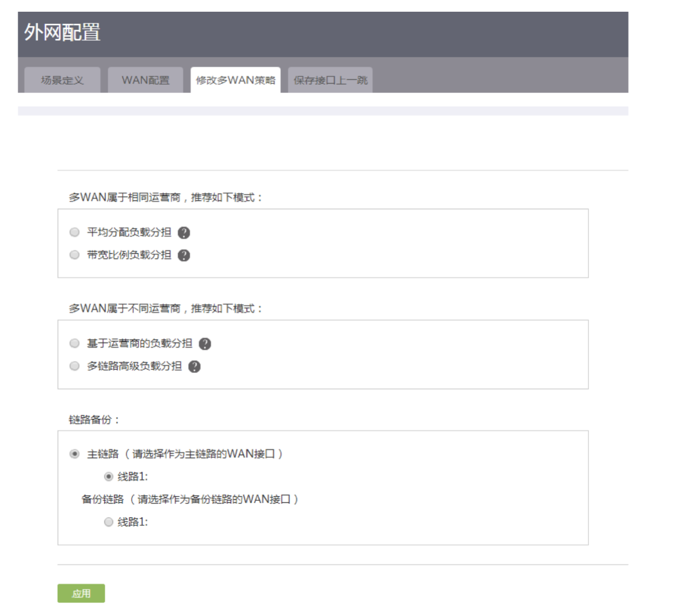Choose 线路1 under 备份链路
This screenshot has width=700, height=608.
coord(109,522)
